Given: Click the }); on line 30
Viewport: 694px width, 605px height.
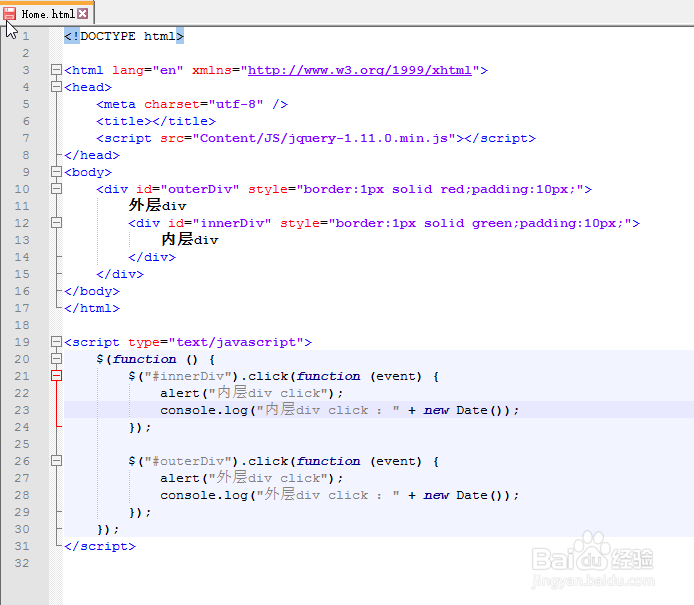Looking at the screenshot, I should [x=108, y=529].
